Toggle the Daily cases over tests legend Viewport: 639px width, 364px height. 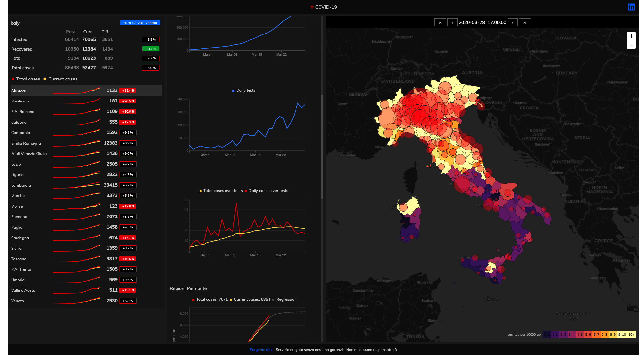(268, 191)
